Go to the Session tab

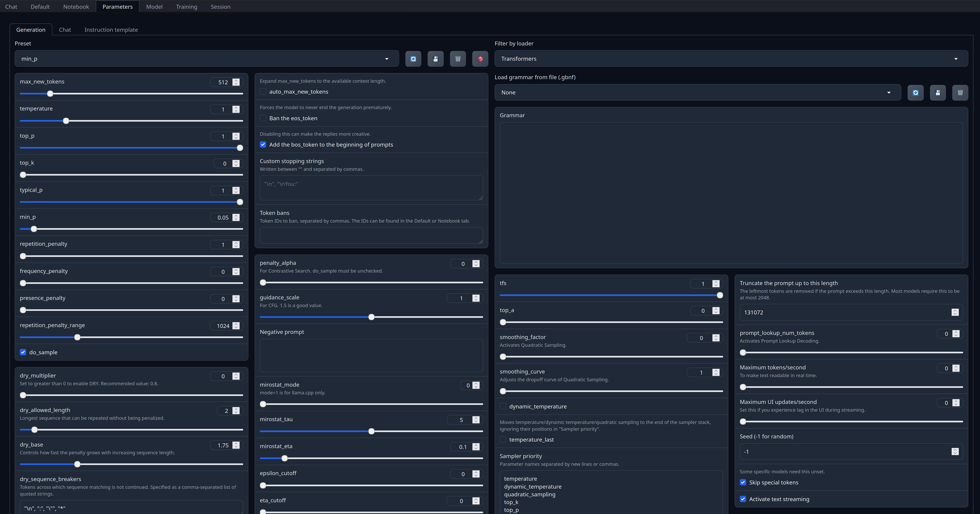[220, 7]
